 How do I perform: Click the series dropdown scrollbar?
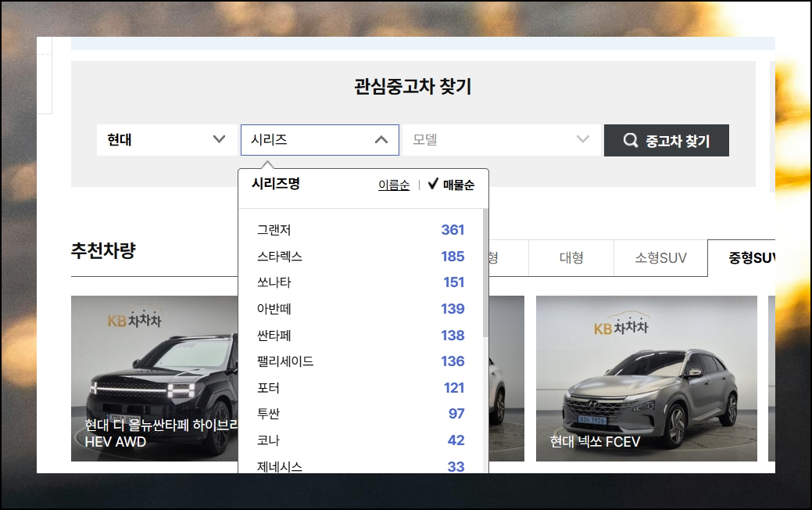[x=485, y=273]
